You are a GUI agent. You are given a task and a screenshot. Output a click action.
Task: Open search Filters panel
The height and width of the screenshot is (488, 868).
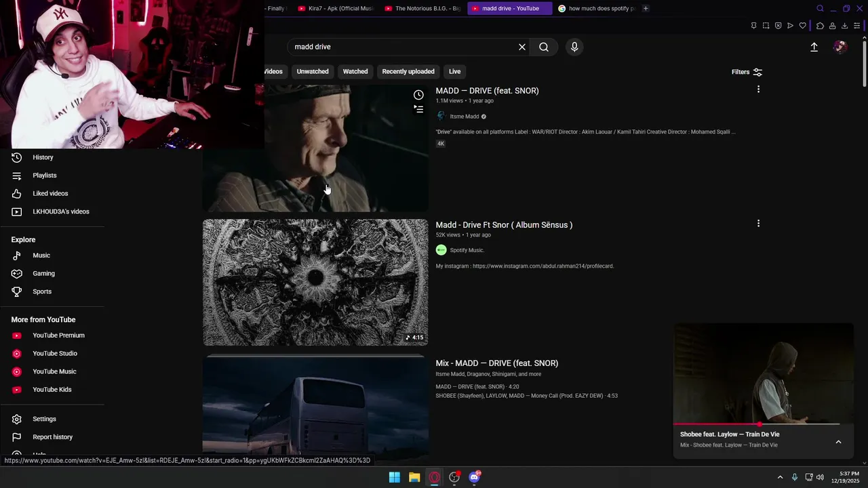click(x=747, y=72)
